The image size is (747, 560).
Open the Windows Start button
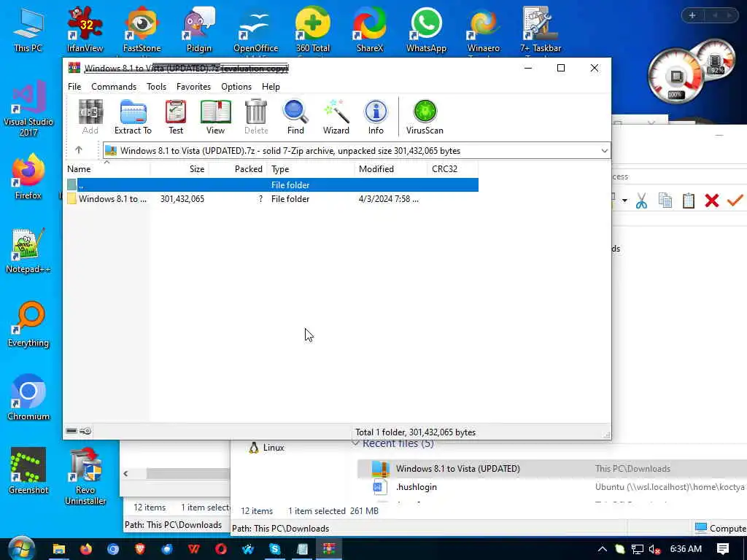click(21, 549)
